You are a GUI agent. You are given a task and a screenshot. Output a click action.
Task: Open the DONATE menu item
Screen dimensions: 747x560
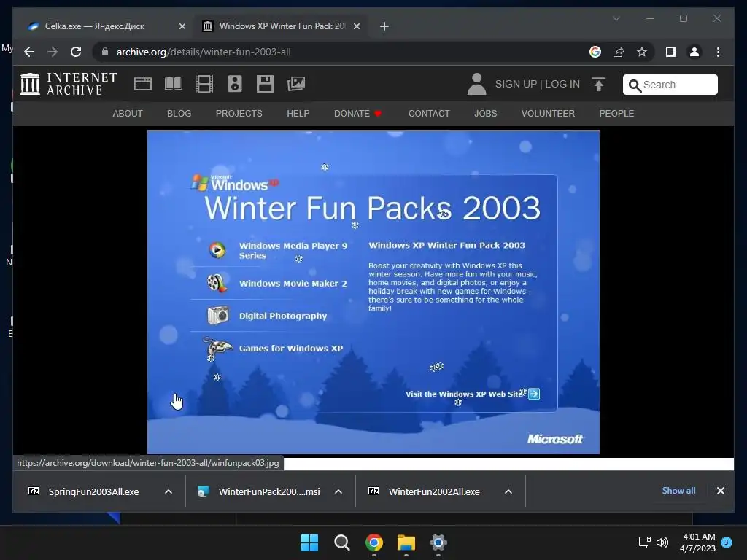click(357, 113)
